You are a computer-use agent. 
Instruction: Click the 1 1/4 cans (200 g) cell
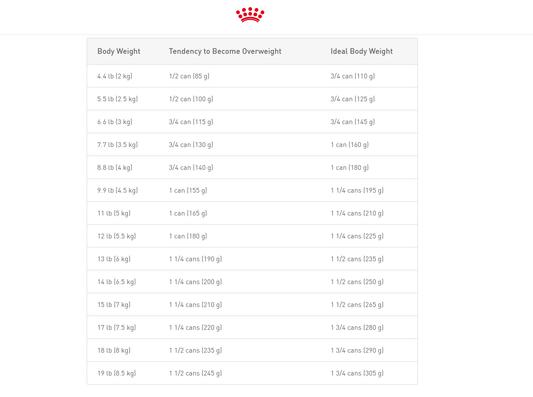195,282
